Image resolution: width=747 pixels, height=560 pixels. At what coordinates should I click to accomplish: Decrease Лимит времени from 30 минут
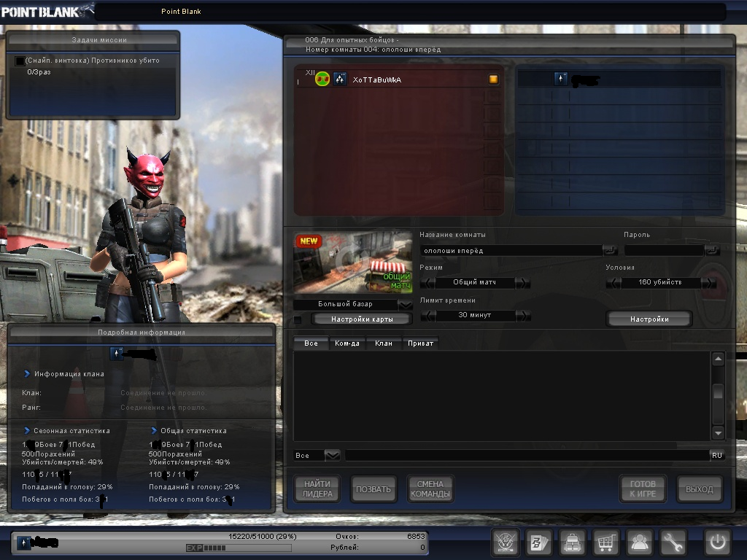coord(428,315)
